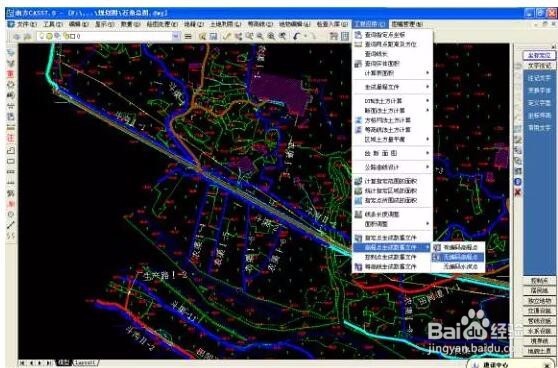Click the red X icon in right toolbar
The image size is (558, 368).
tap(517, 192)
